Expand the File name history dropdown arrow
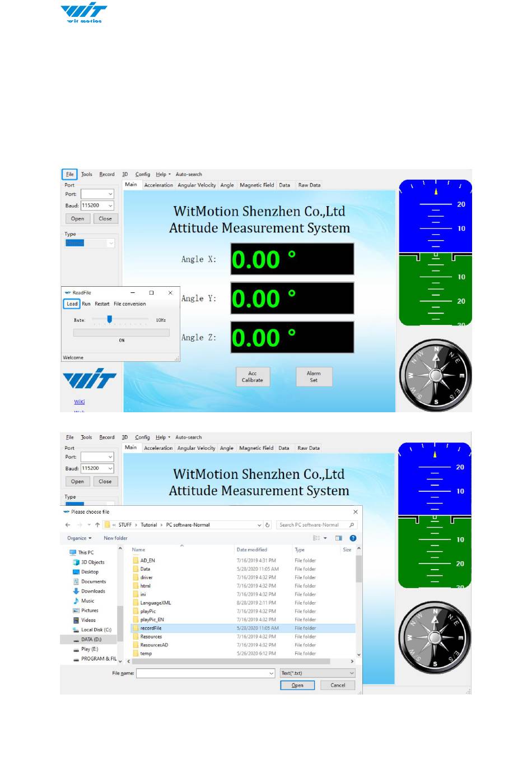The height and width of the screenshot is (778, 532). pyautogui.click(x=272, y=673)
